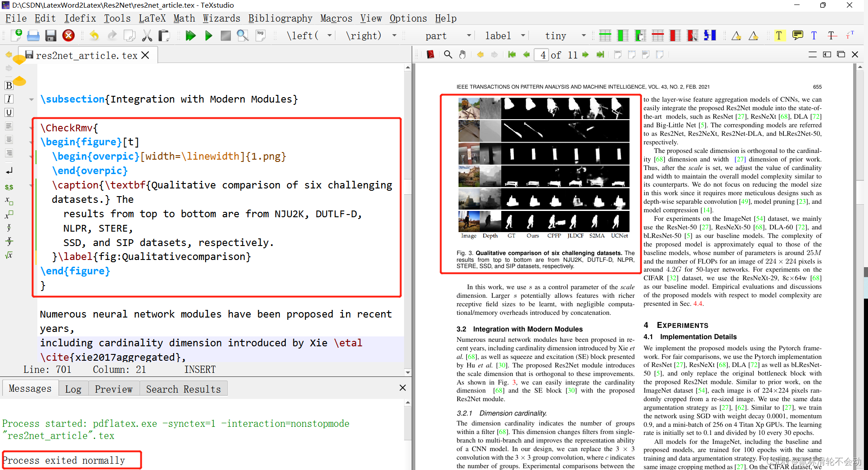Open the LaTeX menu
The image size is (868, 470).
click(152, 18)
